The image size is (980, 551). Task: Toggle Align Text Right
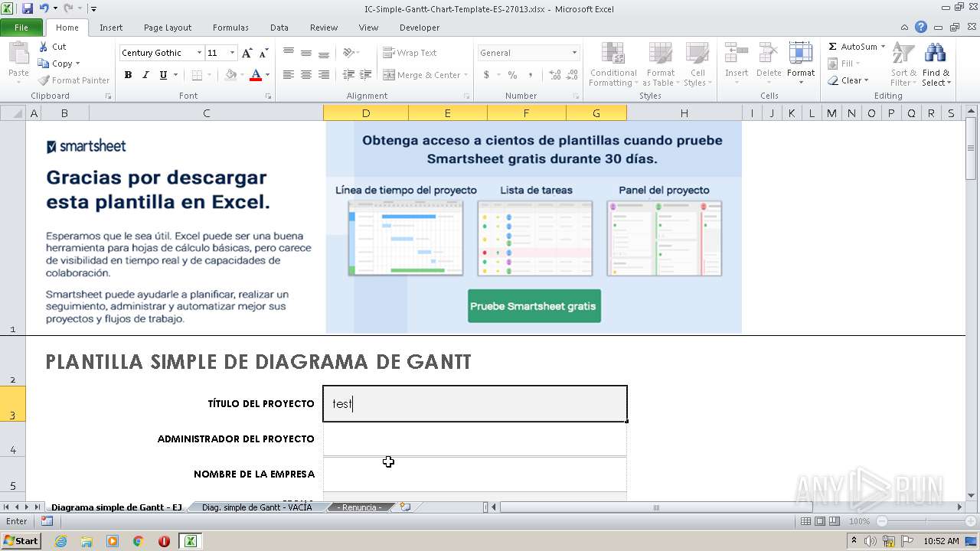pyautogui.click(x=324, y=75)
